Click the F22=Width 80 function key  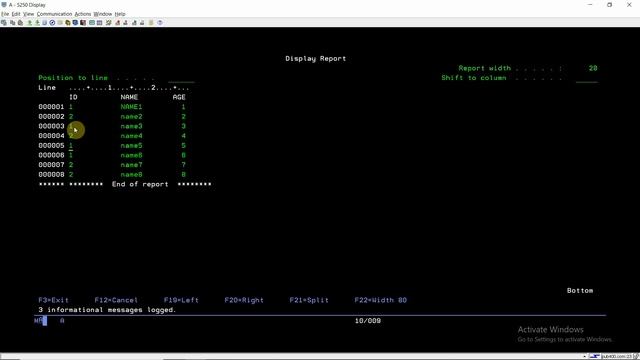(x=380, y=300)
